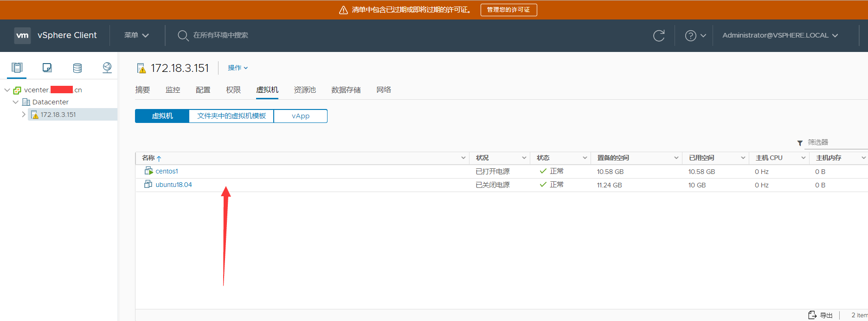Screen dimensions: 868x321
Task: Open the Administrator@VSPHERE.LOCAL user dropdown
Action: point(780,35)
